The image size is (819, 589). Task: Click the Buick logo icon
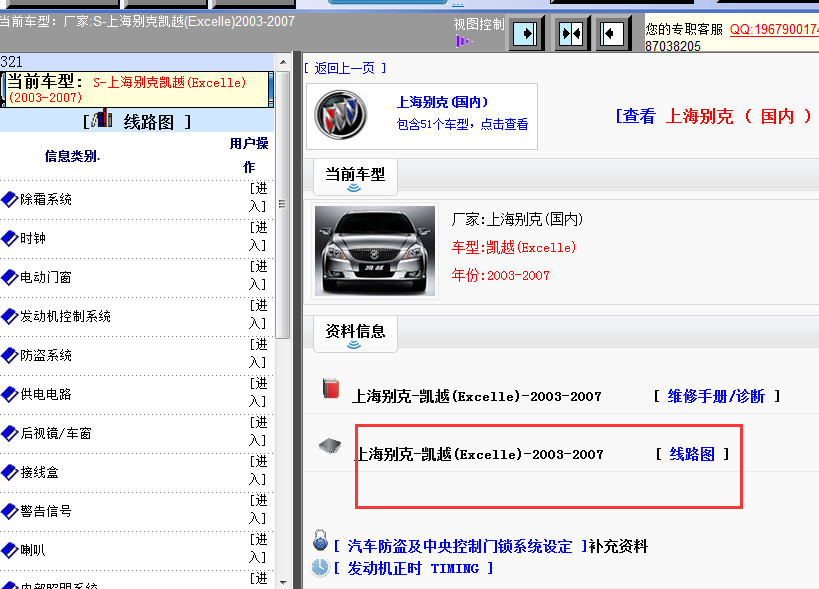[341, 115]
